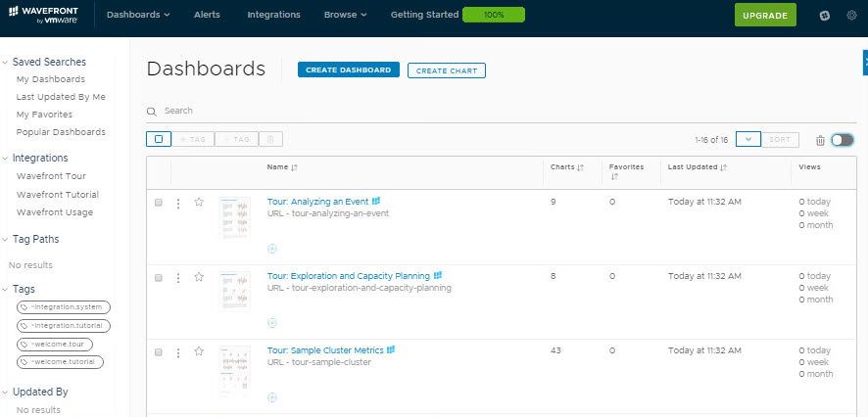868x417 pixels.
Task: Sort dashboards by the Name column arrows
Action: click(x=294, y=167)
